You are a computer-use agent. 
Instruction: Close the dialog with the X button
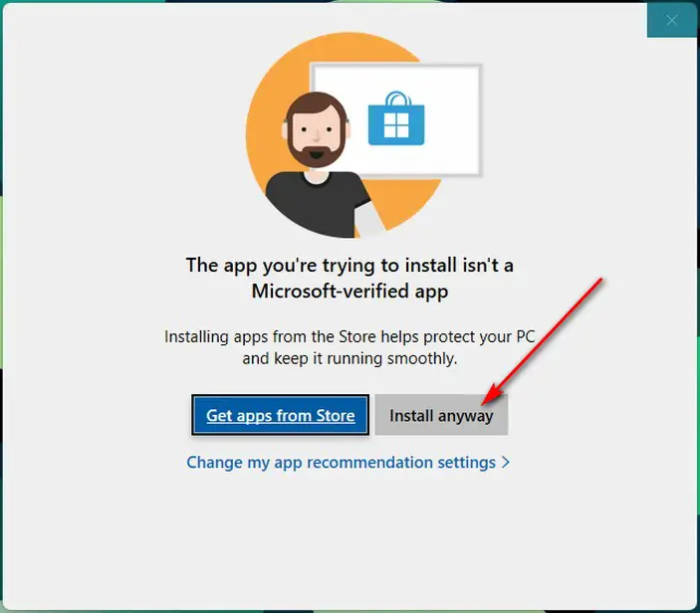point(672,20)
